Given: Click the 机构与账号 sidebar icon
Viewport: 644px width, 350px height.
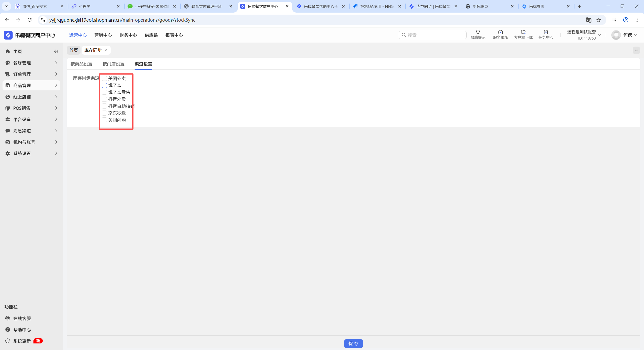Looking at the screenshot, I should pos(8,142).
